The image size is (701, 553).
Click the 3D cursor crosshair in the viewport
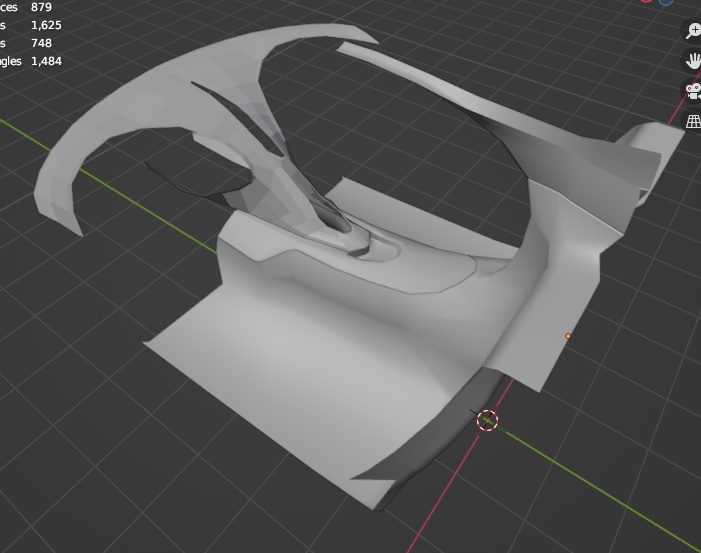pos(487,420)
